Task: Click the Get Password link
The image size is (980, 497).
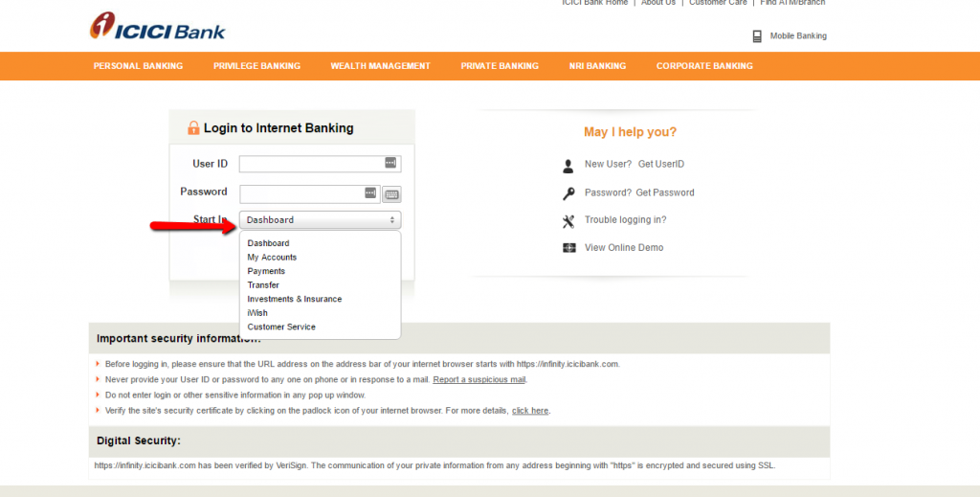Action: (x=665, y=192)
